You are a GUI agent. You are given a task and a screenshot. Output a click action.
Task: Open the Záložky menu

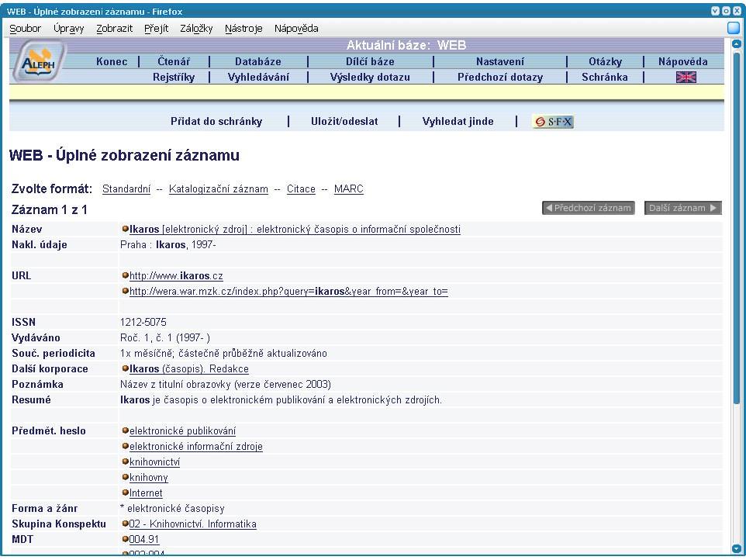[196, 29]
